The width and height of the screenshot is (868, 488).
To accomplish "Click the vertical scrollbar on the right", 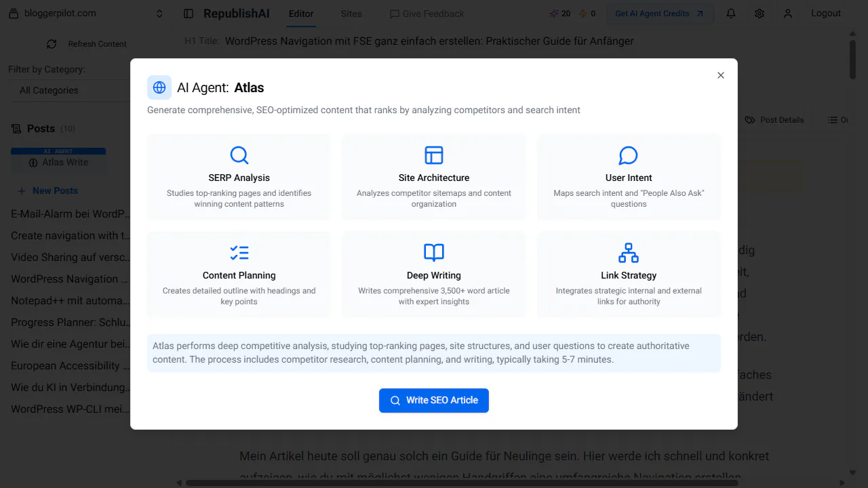I will [852, 61].
